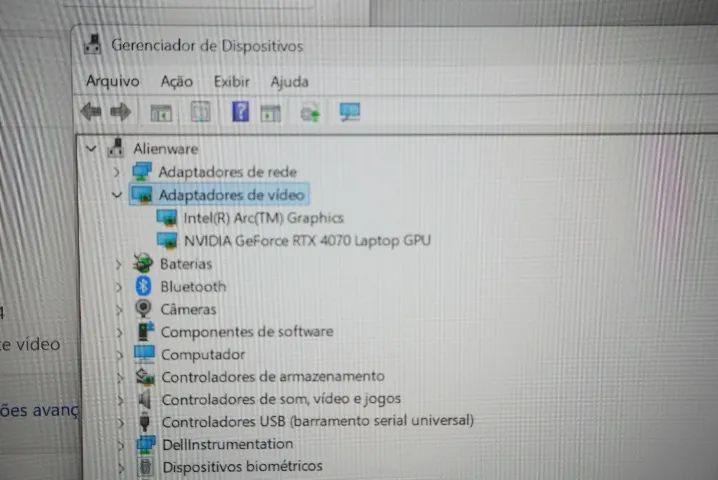The width and height of the screenshot is (718, 480).
Task: Select the Câmeras label
Action: 188,309
